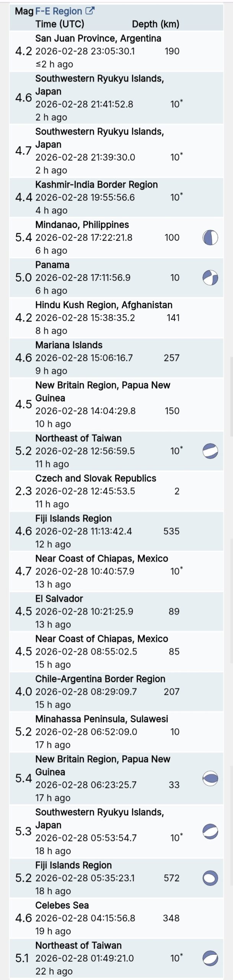
Task: Open the F-E Region external link icon
Action: click(90, 11)
